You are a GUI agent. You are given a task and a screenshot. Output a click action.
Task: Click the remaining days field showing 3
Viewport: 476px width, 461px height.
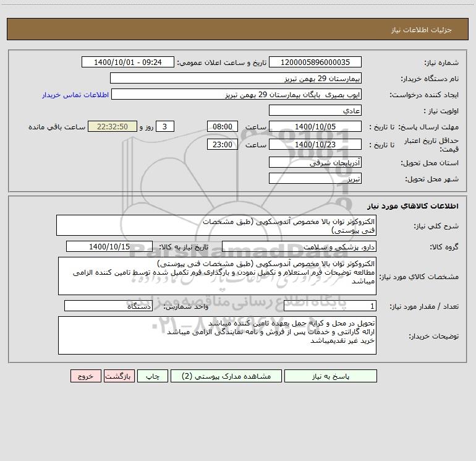click(x=165, y=126)
